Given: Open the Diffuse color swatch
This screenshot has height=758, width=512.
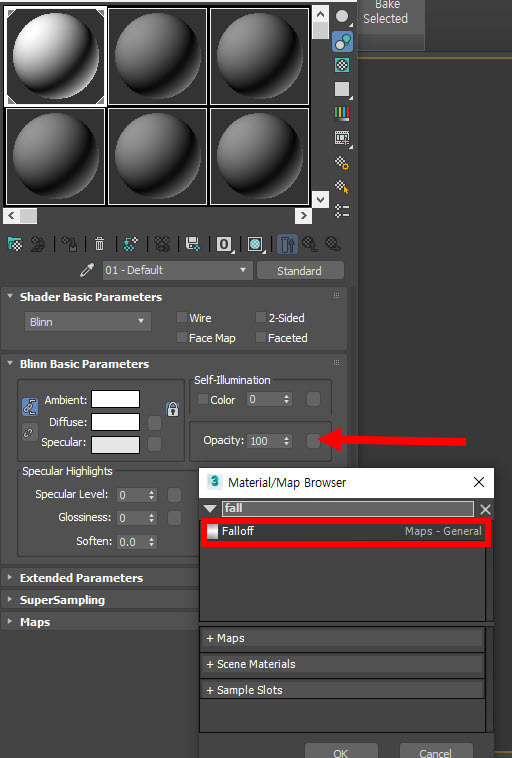Looking at the screenshot, I should coord(116,422).
